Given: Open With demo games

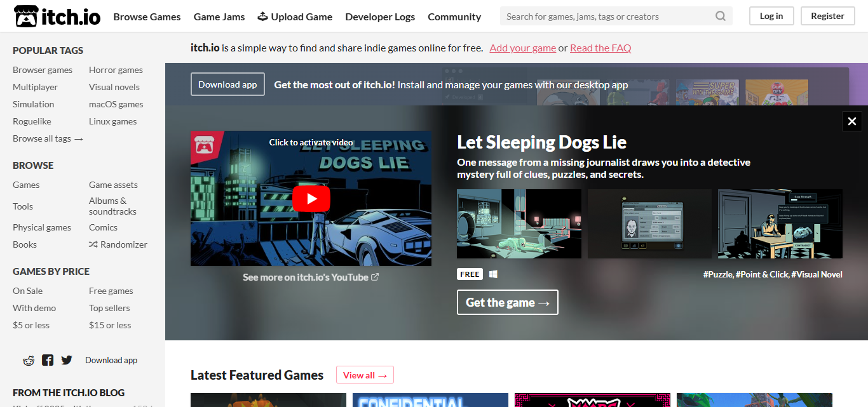Looking at the screenshot, I should click(x=34, y=308).
